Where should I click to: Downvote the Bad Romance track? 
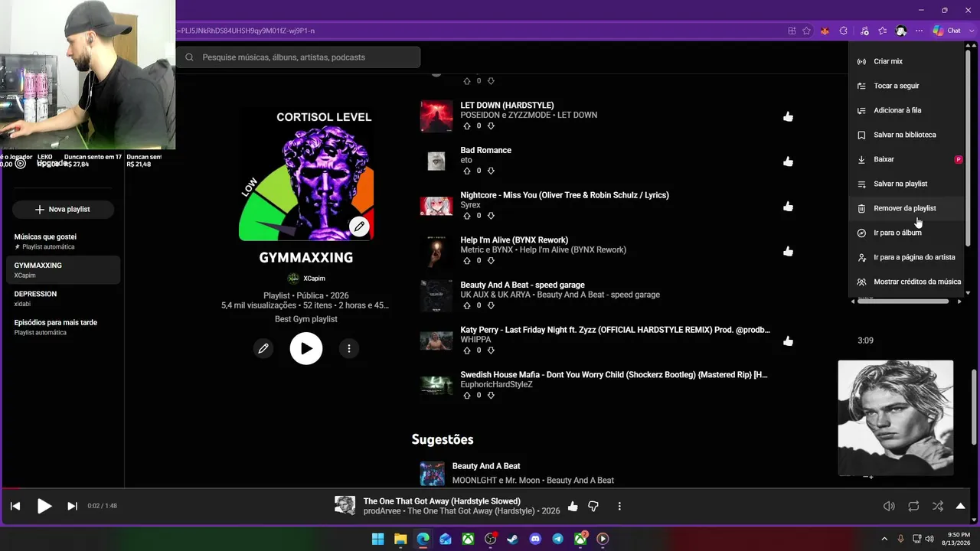491,171
